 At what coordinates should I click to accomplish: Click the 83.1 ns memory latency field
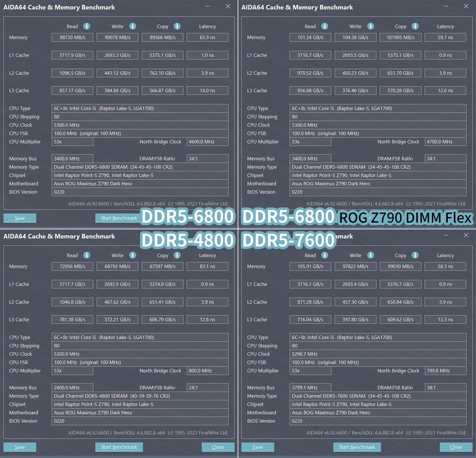point(207,266)
